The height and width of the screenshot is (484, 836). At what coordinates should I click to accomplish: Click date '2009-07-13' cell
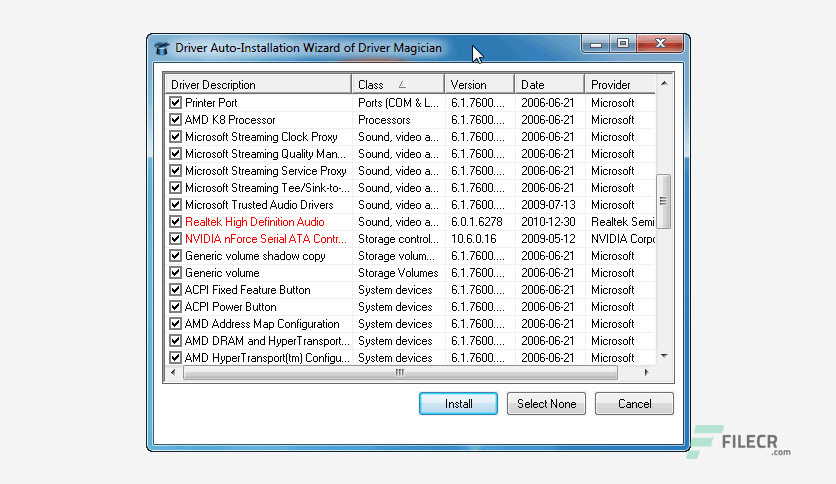point(548,205)
